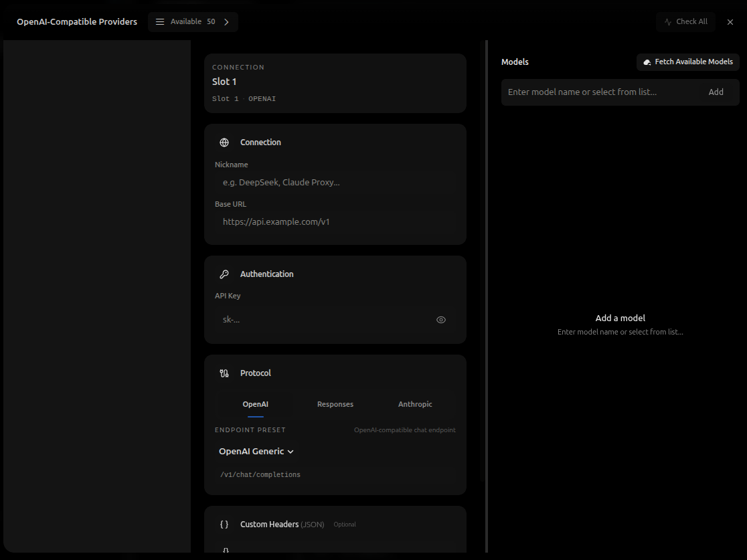Switch to the Anthropic protocol tab
Screen dimensions: 747x560
tap(415, 404)
